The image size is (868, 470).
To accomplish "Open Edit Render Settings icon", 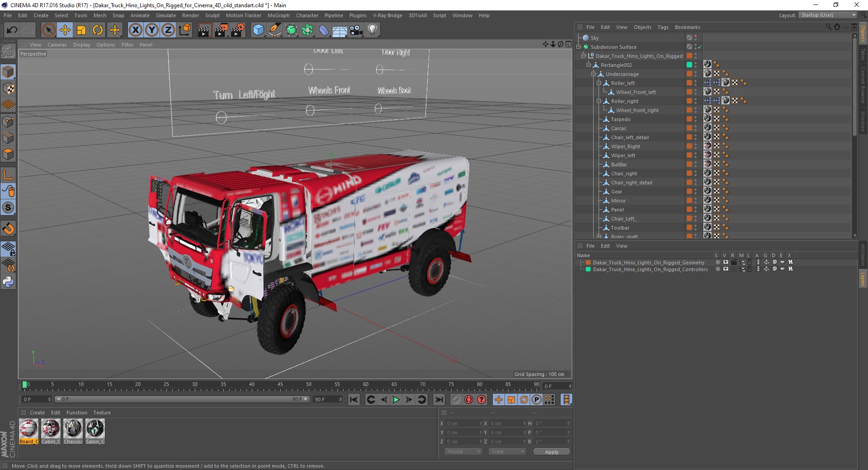I will click(238, 30).
